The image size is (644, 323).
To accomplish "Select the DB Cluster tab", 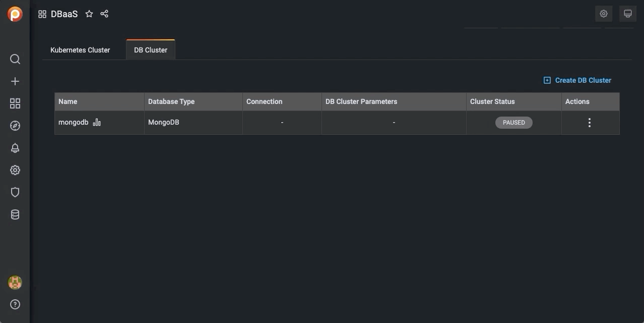I will pos(151,50).
